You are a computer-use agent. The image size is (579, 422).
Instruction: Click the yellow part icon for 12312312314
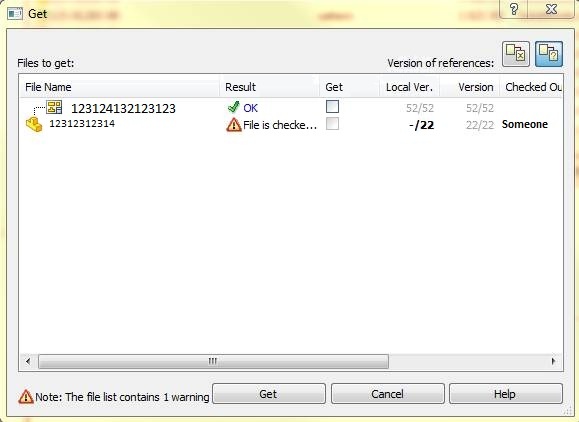34,124
